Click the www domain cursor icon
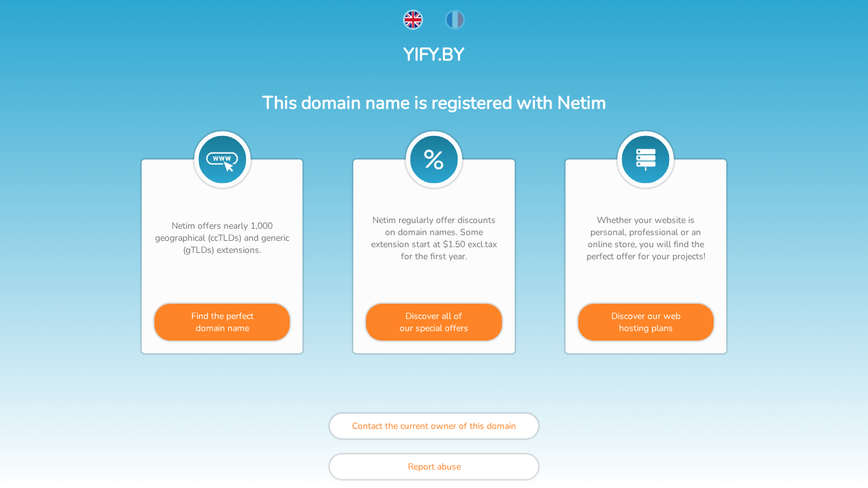Screen dimensions: 868x488 (222, 159)
